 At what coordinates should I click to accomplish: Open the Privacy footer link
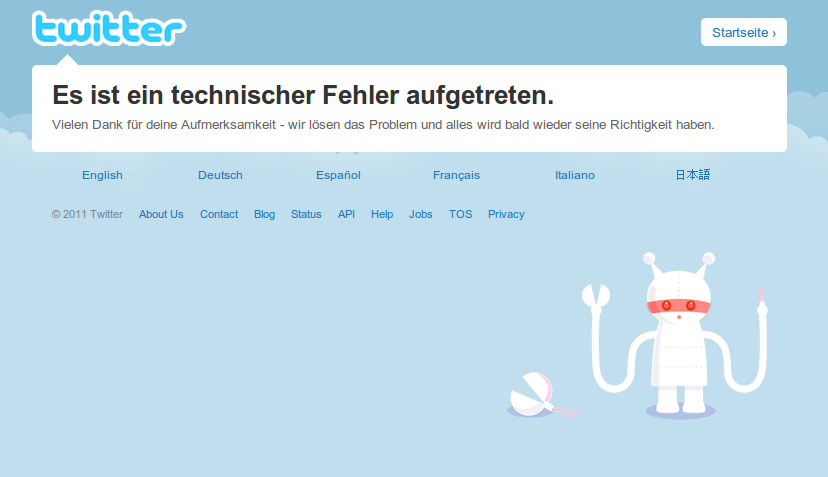pyautogui.click(x=506, y=214)
